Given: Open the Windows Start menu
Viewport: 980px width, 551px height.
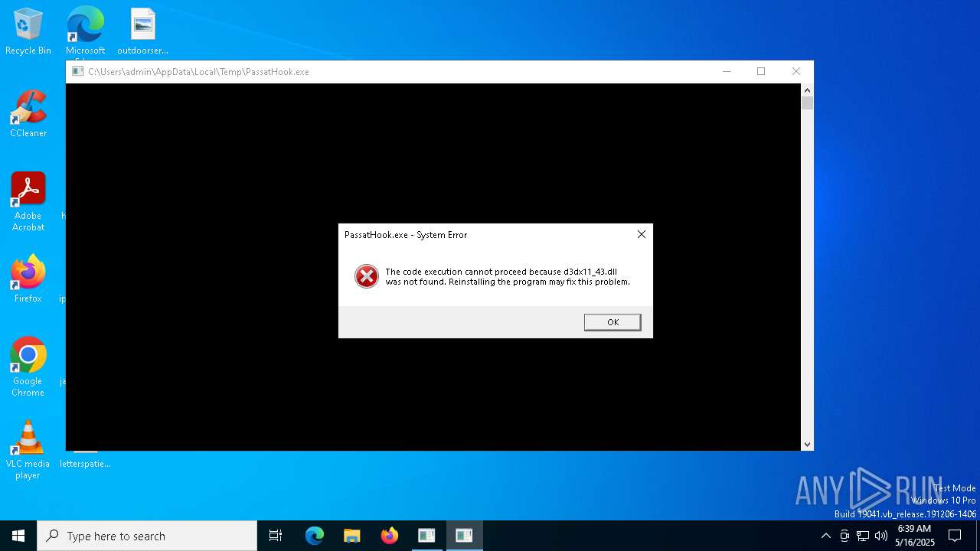Looking at the screenshot, I should (x=18, y=536).
